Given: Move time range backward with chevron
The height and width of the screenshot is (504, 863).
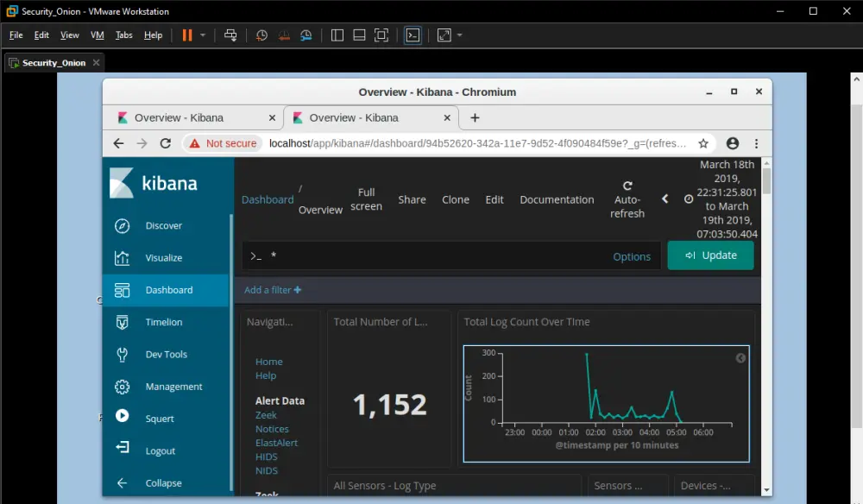Looking at the screenshot, I should tap(665, 198).
